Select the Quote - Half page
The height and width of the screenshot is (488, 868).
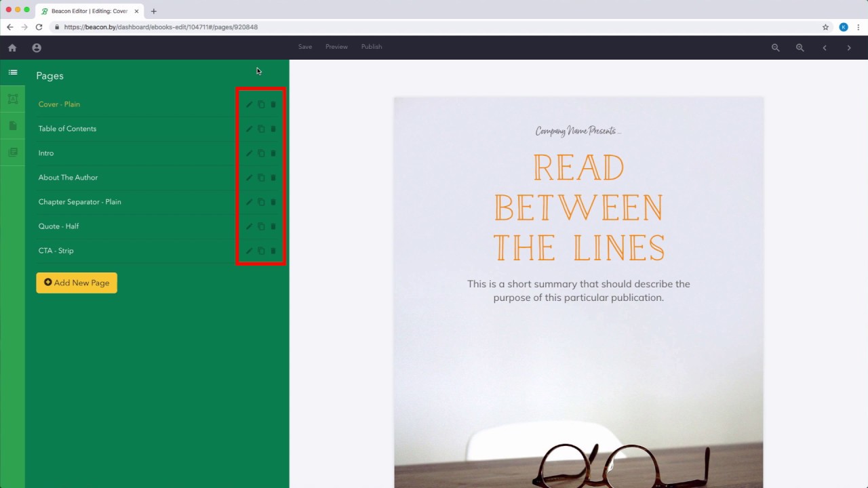click(x=58, y=226)
